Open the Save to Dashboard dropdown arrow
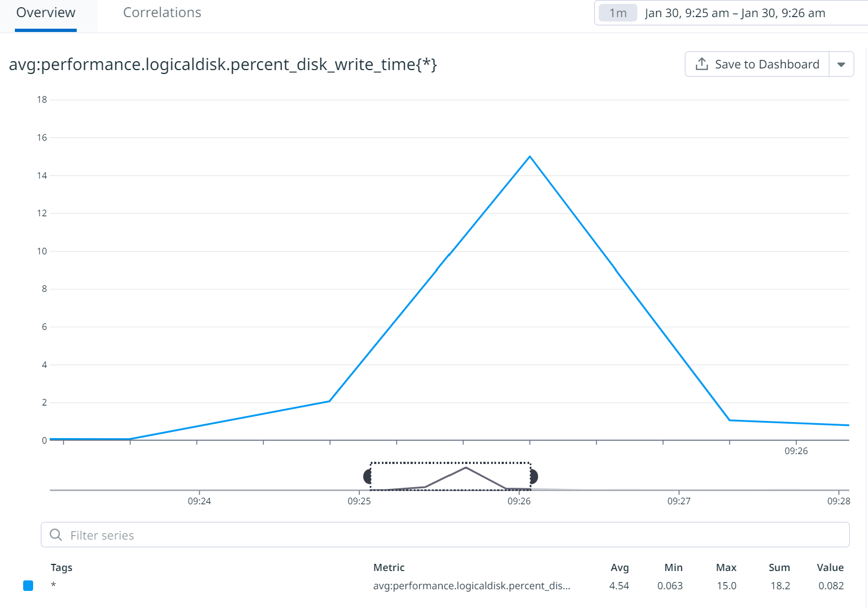868x608 pixels. [x=841, y=64]
